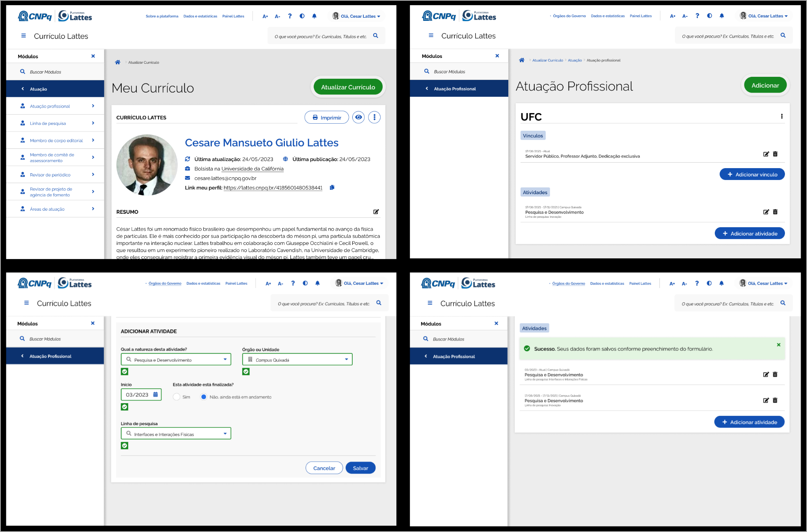The width and height of the screenshot is (807, 532).
Task: Select the Sim radio button
Action: coord(177,397)
